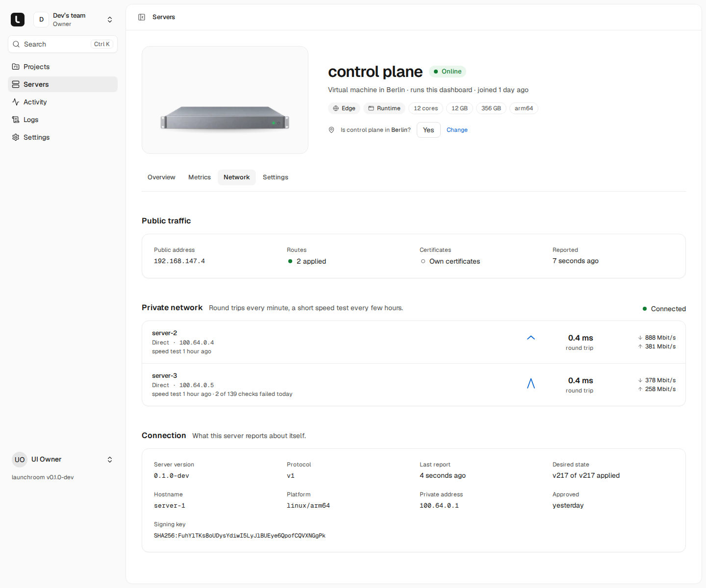Click the UO user avatar
The height and width of the screenshot is (588, 706).
(20, 460)
